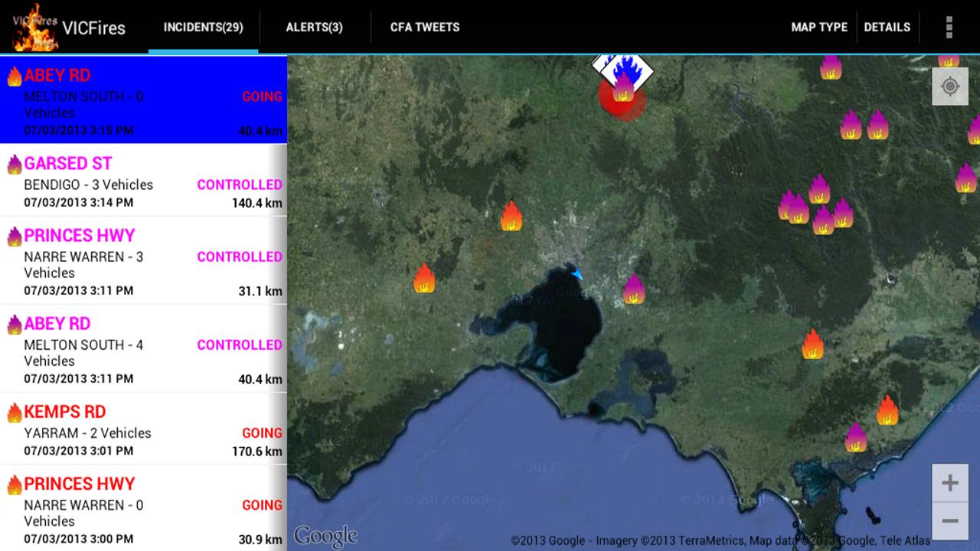Viewport: 980px width, 551px height.
Task: Open DETAILS for the selected incident
Action: click(x=887, y=28)
